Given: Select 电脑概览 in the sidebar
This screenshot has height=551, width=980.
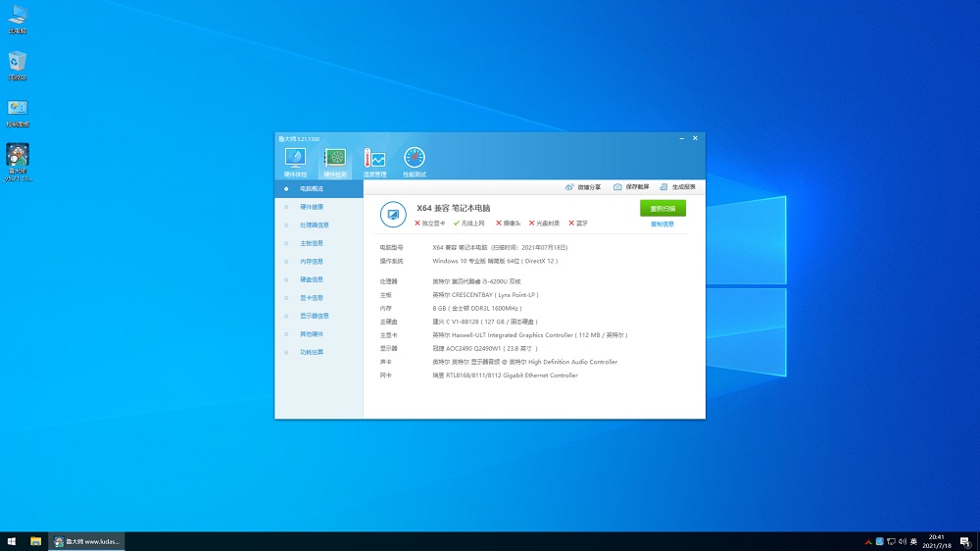Looking at the screenshot, I should click(312, 188).
